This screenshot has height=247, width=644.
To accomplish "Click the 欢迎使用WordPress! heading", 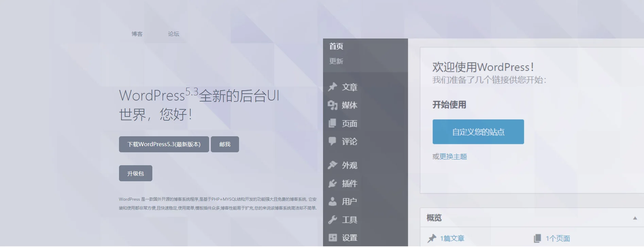I will click(483, 67).
